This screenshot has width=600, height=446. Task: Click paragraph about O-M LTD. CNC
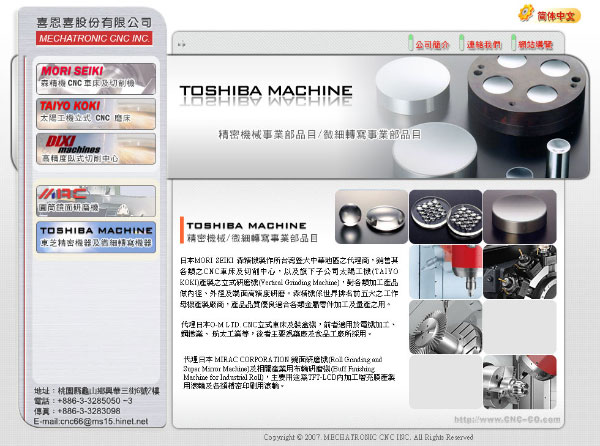point(288,329)
